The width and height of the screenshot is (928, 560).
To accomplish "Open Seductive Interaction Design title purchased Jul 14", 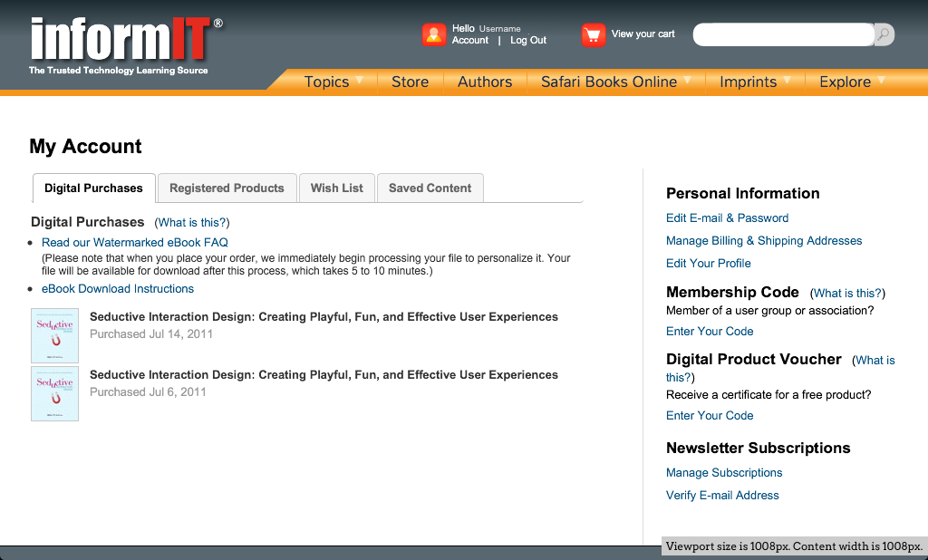I will point(324,317).
